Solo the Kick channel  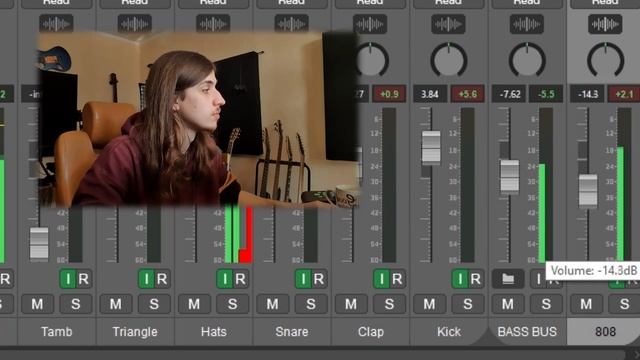click(468, 304)
